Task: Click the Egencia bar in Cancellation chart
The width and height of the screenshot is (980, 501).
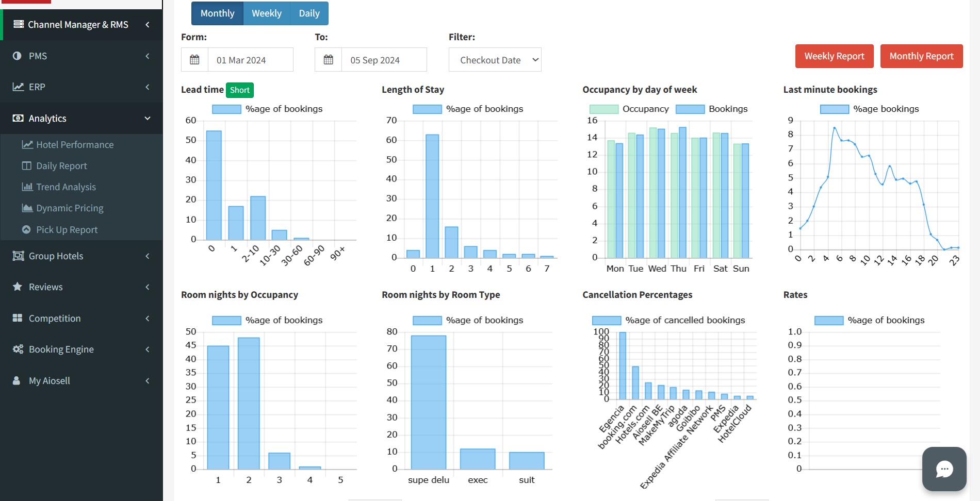Action: (x=623, y=366)
